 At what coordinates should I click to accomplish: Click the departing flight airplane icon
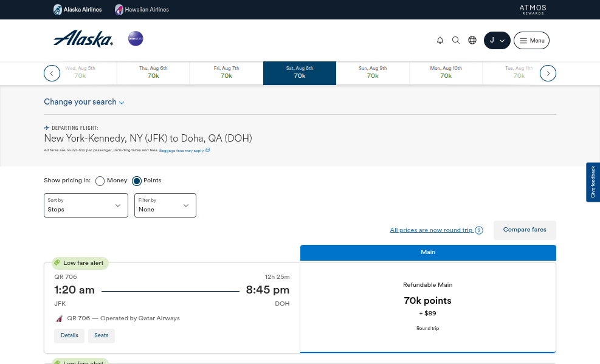47,128
